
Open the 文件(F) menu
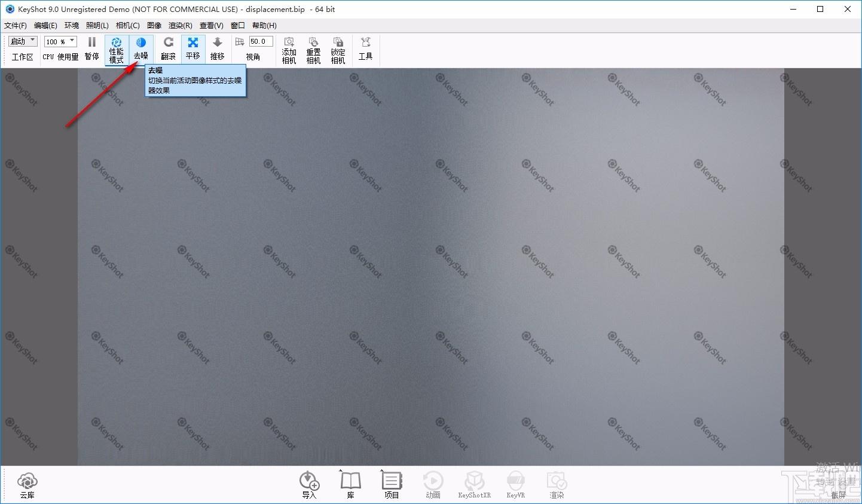point(16,25)
